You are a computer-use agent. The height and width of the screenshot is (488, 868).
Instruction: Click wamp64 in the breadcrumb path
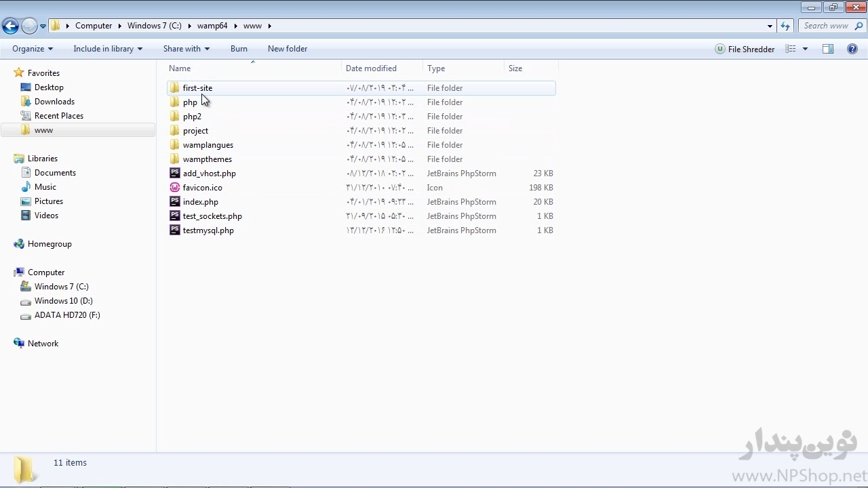[x=212, y=26]
